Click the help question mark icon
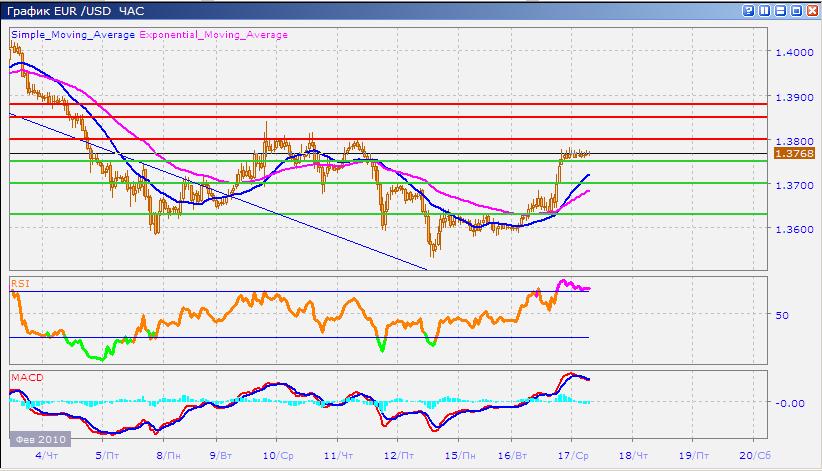 click(x=748, y=10)
